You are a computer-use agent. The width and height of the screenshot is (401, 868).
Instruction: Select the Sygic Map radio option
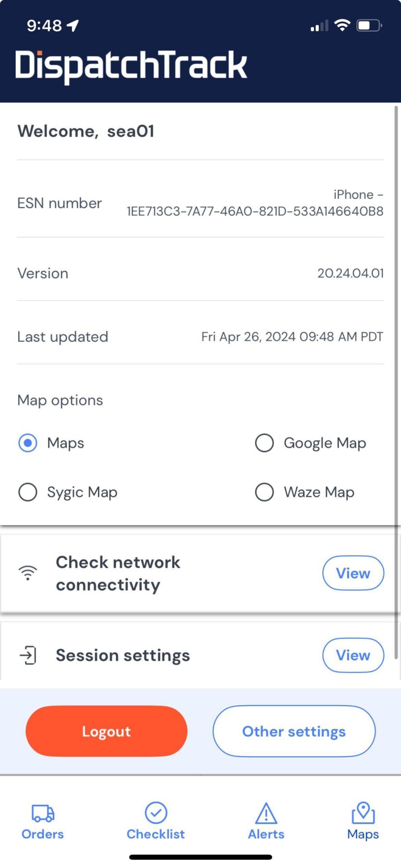click(28, 492)
